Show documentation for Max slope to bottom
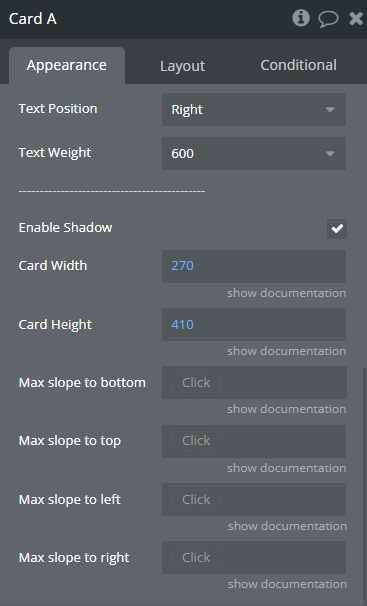 286,409
